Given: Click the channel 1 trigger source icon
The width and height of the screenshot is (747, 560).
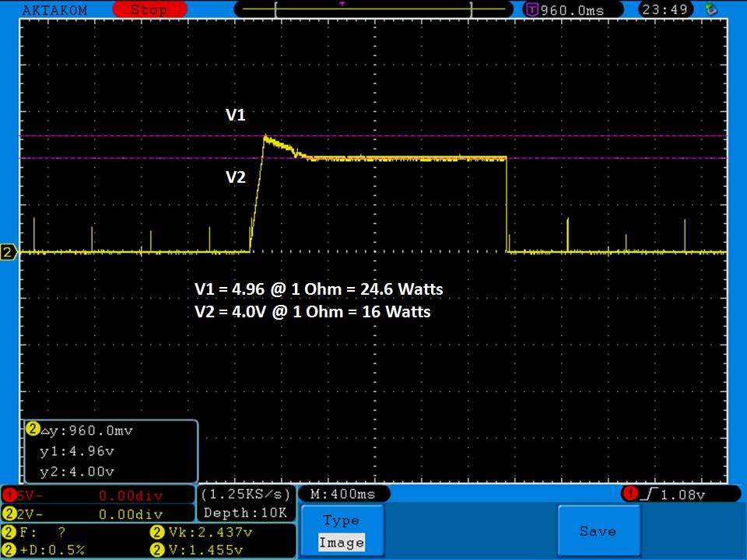Looking at the screenshot, I should 630,494.
